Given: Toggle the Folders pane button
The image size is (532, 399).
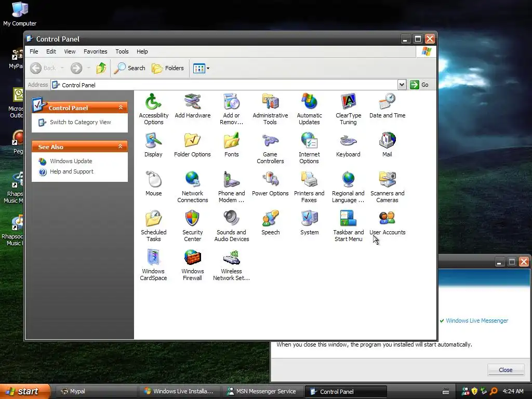Looking at the screenshot, I should [168, 68].
